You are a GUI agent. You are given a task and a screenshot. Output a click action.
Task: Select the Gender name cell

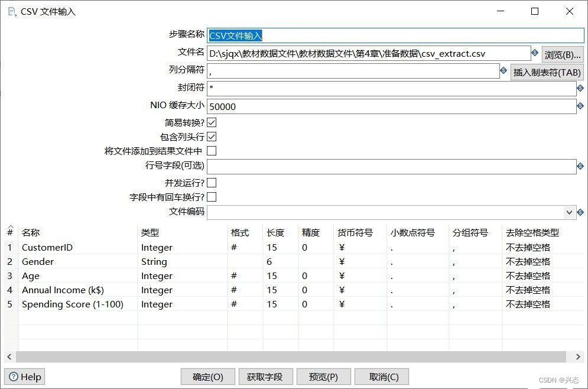click(77, 261)
